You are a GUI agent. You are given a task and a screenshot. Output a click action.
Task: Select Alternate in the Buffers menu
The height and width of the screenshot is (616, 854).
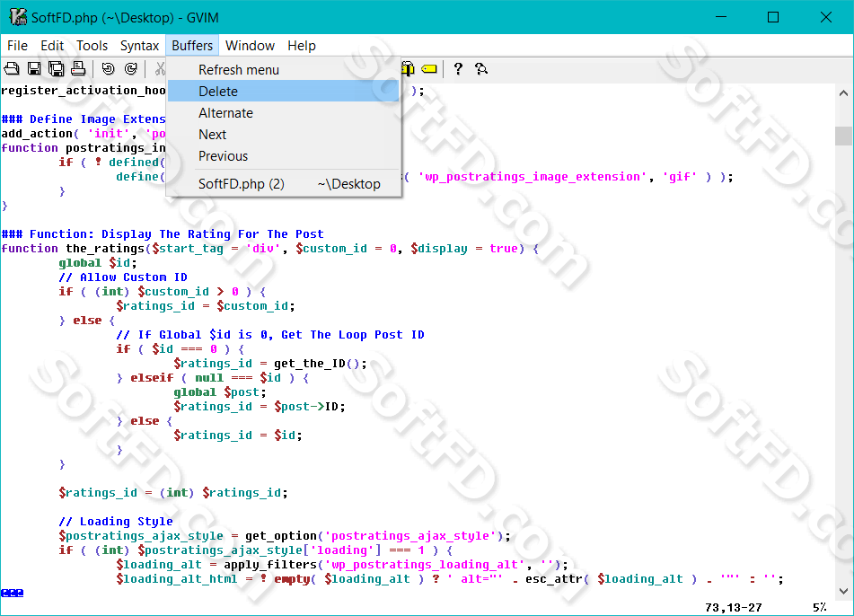283,113
